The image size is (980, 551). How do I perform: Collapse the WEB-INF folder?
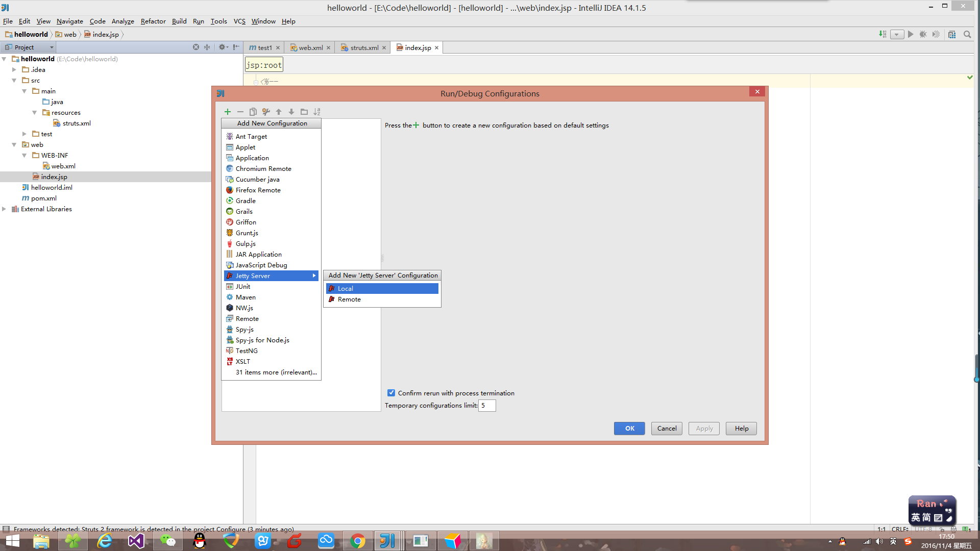[24, 156]
